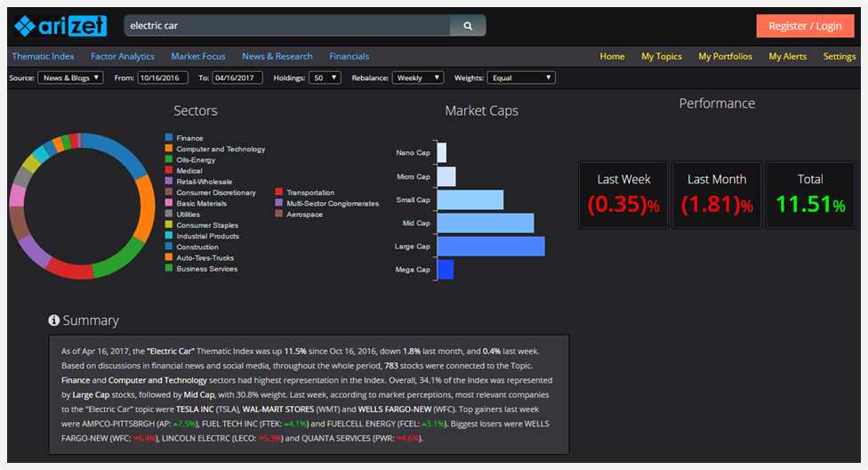Click AMPCO-PITTSBRGH in the summary

point(118,424)
